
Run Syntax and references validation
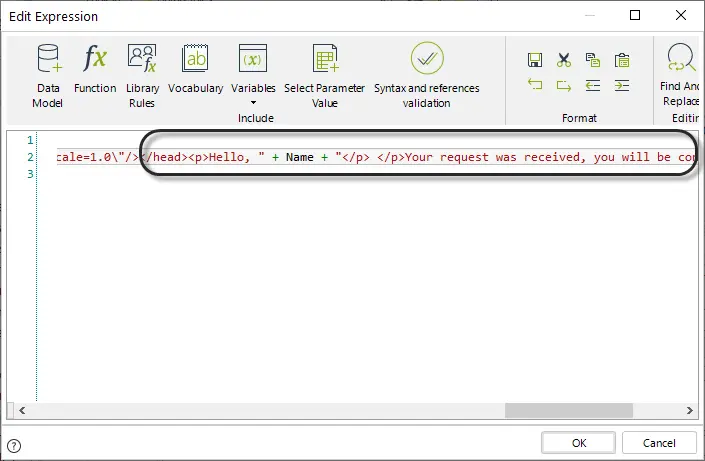click(427, 75)
